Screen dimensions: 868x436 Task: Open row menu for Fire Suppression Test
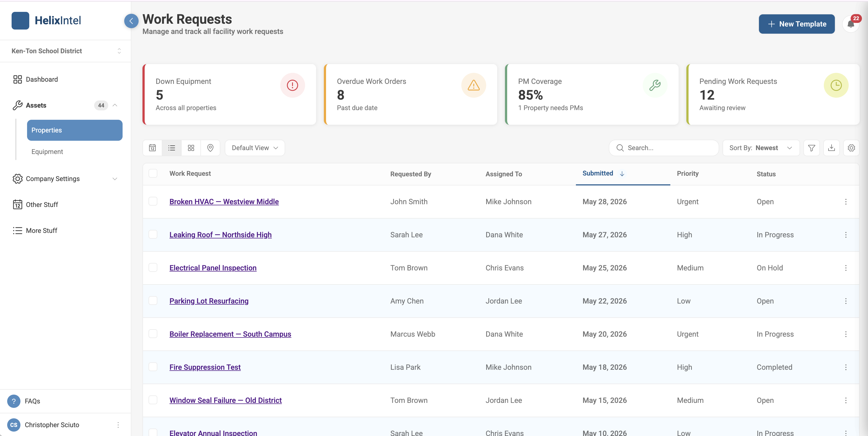click(x=846, y=367)
